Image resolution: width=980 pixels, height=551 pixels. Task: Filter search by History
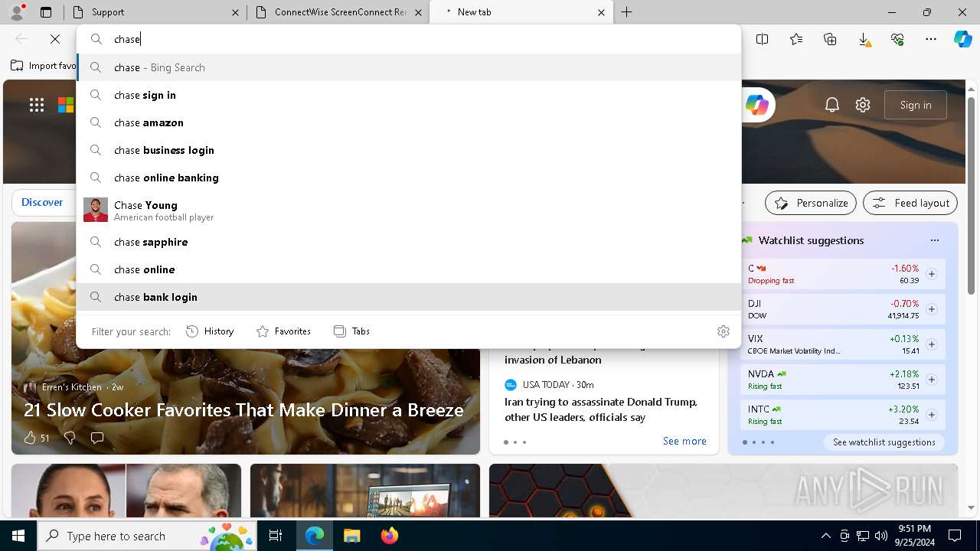(210, 331)
